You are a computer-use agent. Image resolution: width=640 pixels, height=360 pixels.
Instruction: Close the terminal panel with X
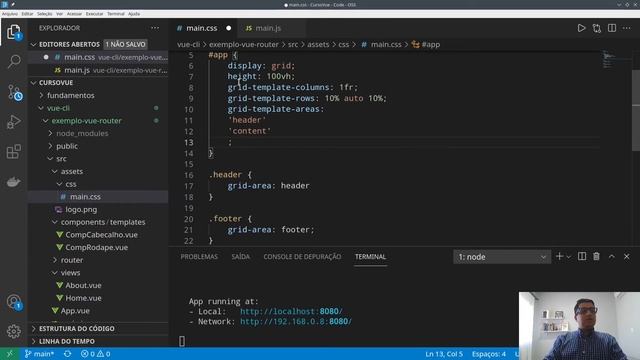coord(627,256)
